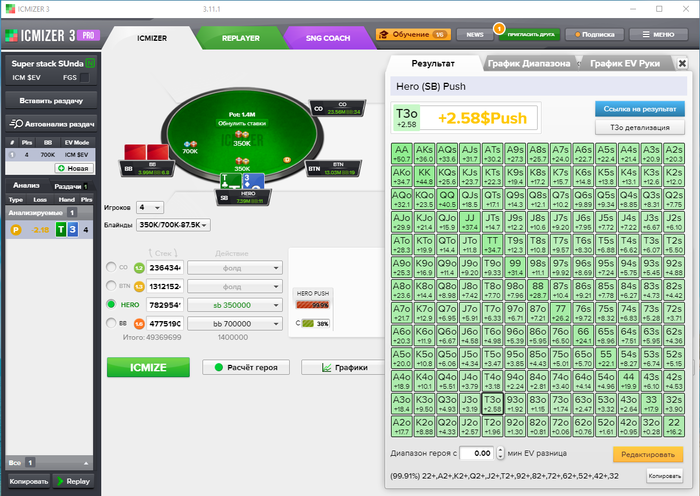Expand the Все hands list arrow
The image size is (700, 496).
(x=86, y=463)
